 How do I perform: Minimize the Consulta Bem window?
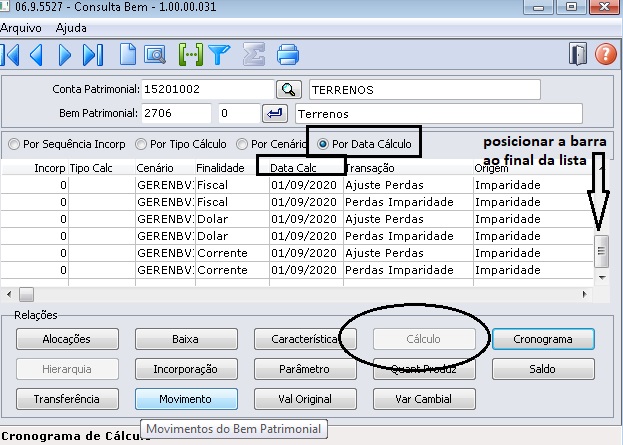pos(539,7)
